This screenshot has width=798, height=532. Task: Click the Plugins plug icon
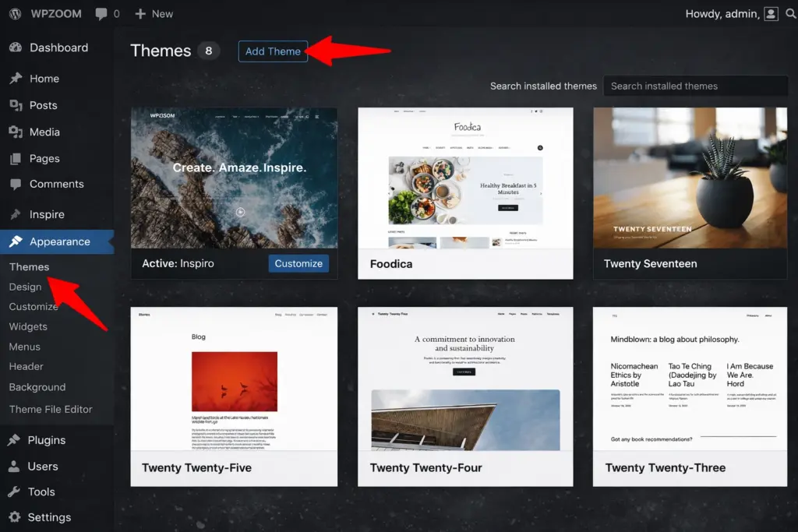(14, 440)
